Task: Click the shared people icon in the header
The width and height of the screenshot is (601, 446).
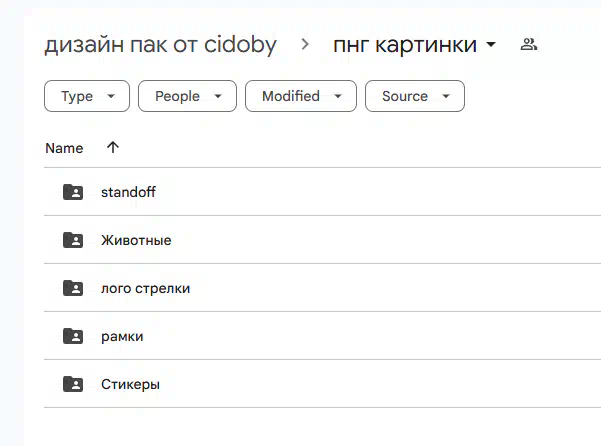Action: 529,44
